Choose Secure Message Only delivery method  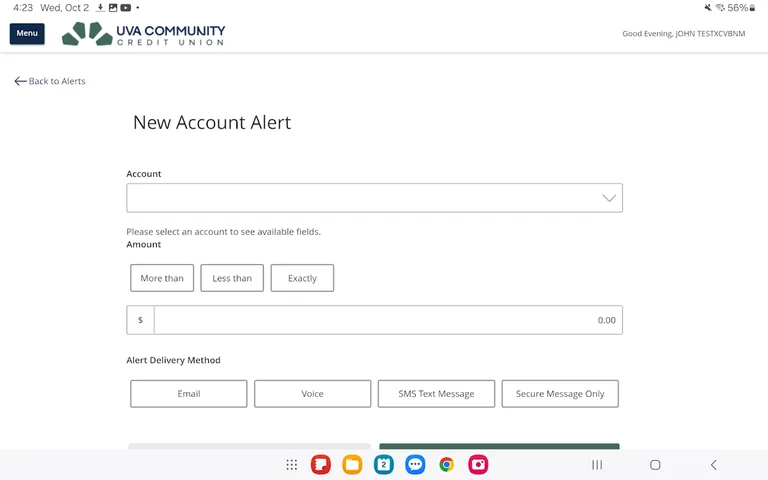click(x=560, y=394)
